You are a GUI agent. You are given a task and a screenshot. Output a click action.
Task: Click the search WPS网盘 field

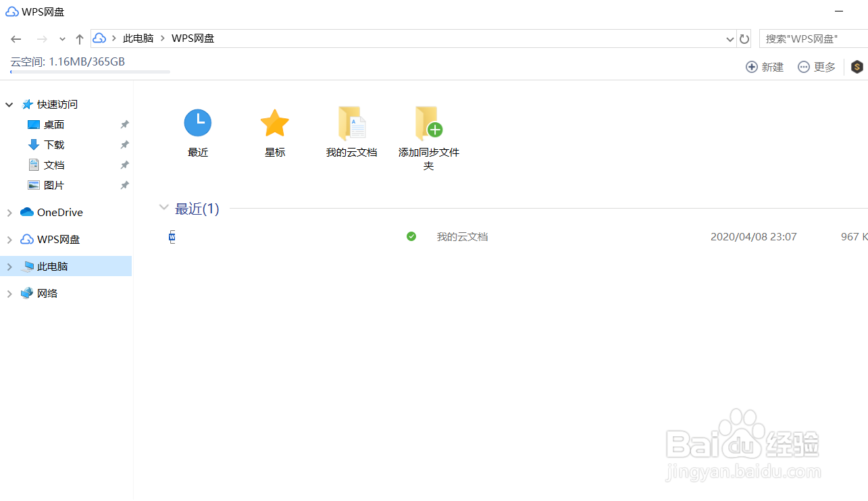pos(813,38)
